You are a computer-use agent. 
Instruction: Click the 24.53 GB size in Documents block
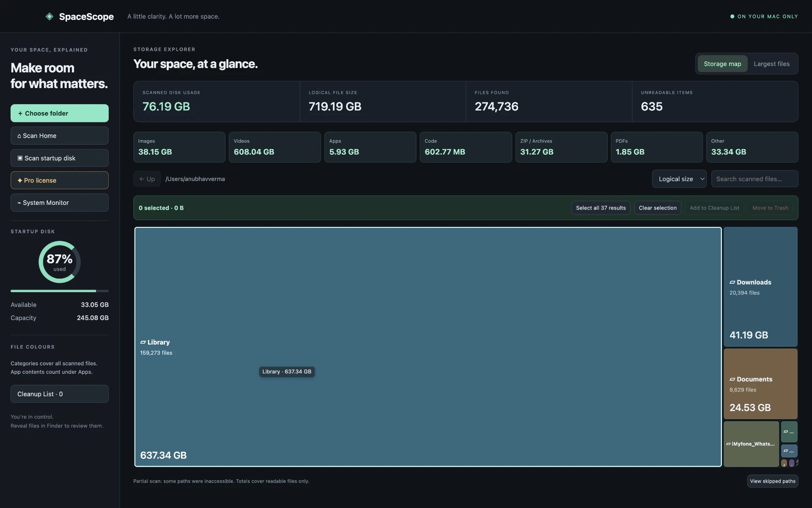click(x=750, y=408)
